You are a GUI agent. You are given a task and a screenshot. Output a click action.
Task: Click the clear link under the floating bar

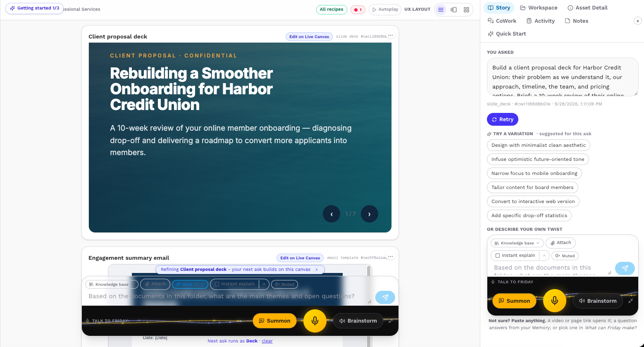coord(267,341)
